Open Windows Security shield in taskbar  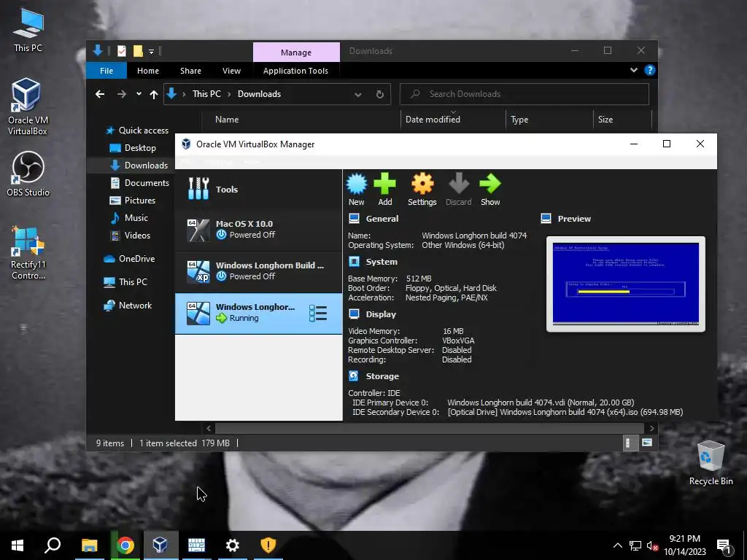[268, 545]
